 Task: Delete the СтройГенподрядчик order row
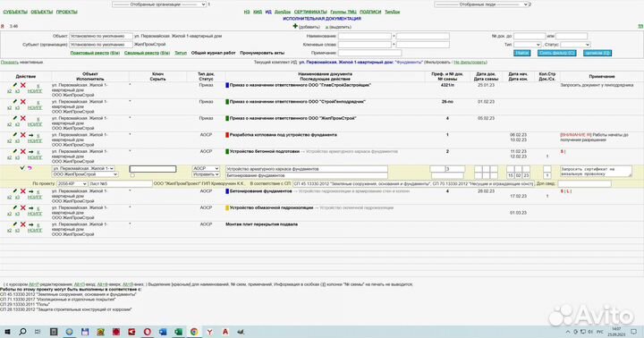coord(23,101)
